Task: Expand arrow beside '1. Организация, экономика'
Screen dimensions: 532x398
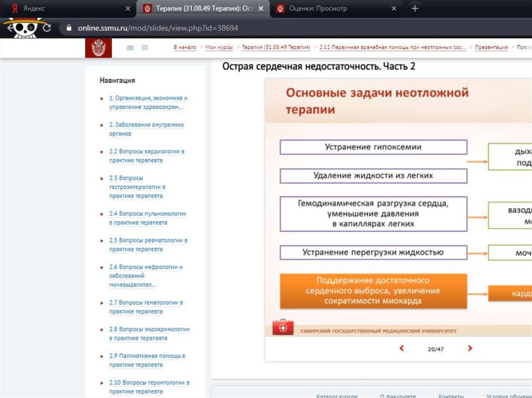Action: (102, 99)
